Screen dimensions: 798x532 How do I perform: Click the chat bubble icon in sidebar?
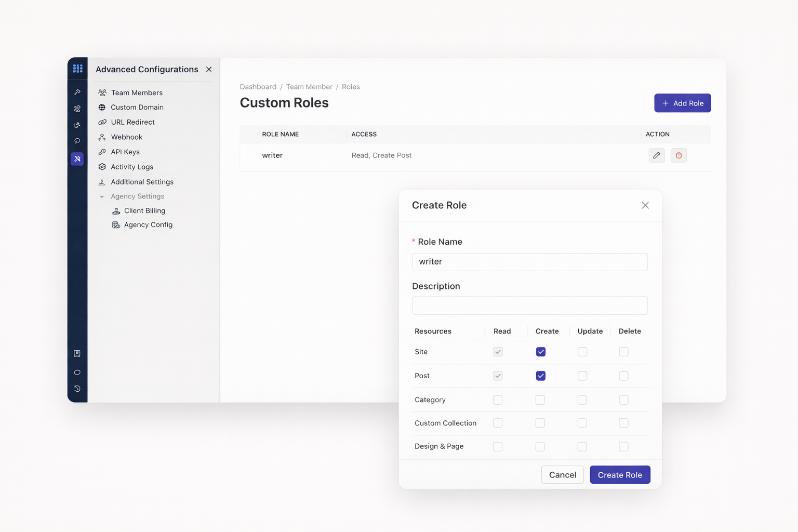[x=77, y=141]
